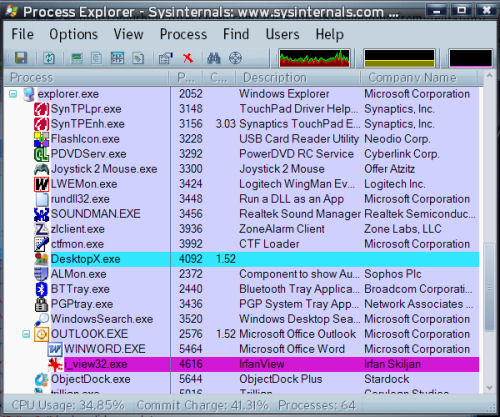500x417 pixels.
Task: Click PID 4616 in the IrfanView row
Action: 191,364
